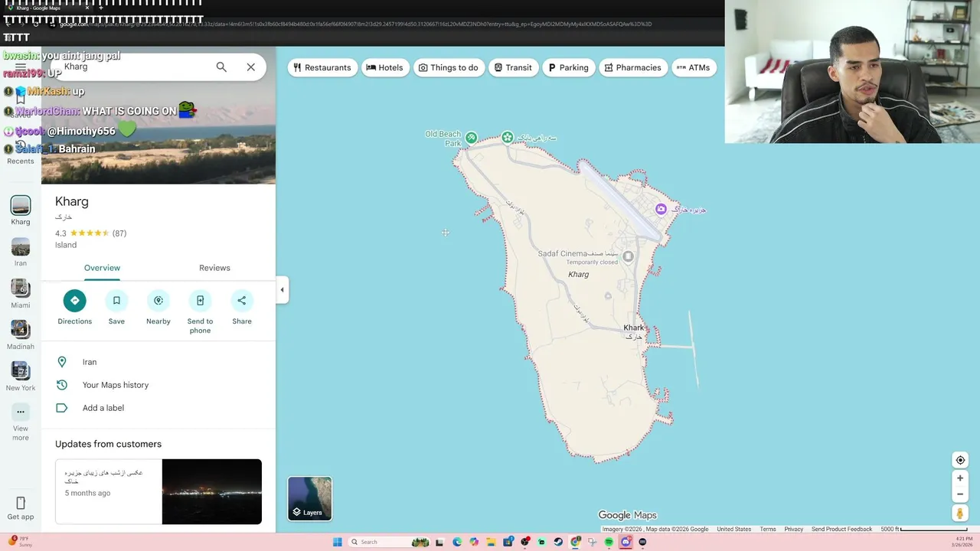
Task: Collapse the side panel with arrow handle
Action: pos(282,290)
